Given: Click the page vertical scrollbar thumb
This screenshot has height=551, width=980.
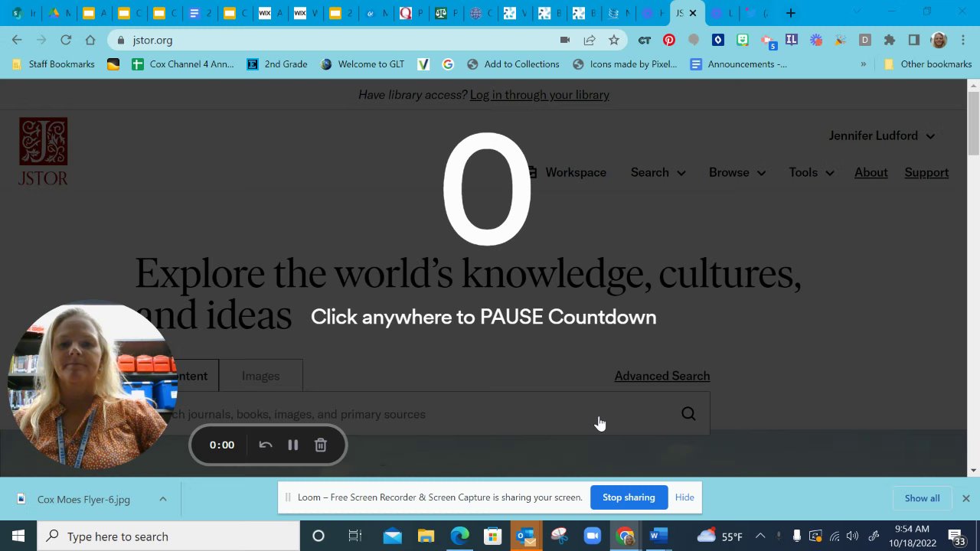Looking at the screenshot, I should (973, 124).
